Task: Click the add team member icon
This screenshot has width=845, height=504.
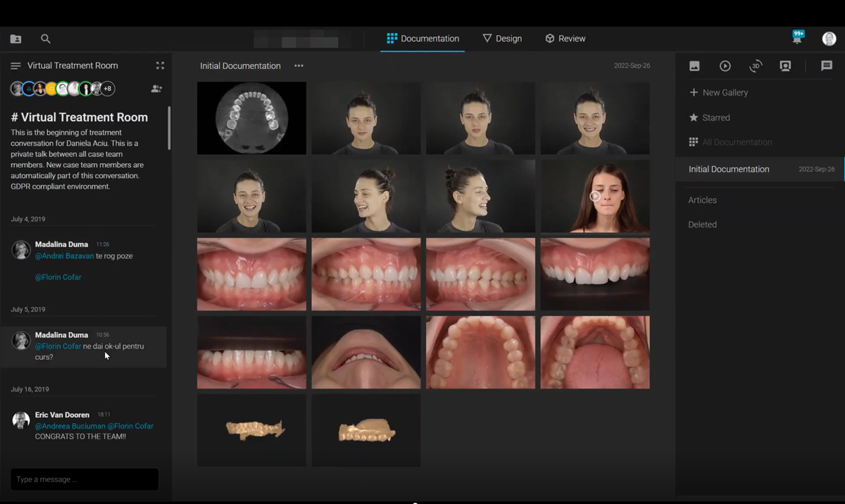Action: coord(156,89)
